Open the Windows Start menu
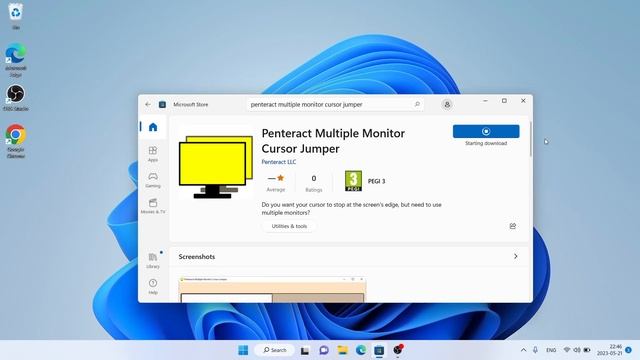 point(243,350)
